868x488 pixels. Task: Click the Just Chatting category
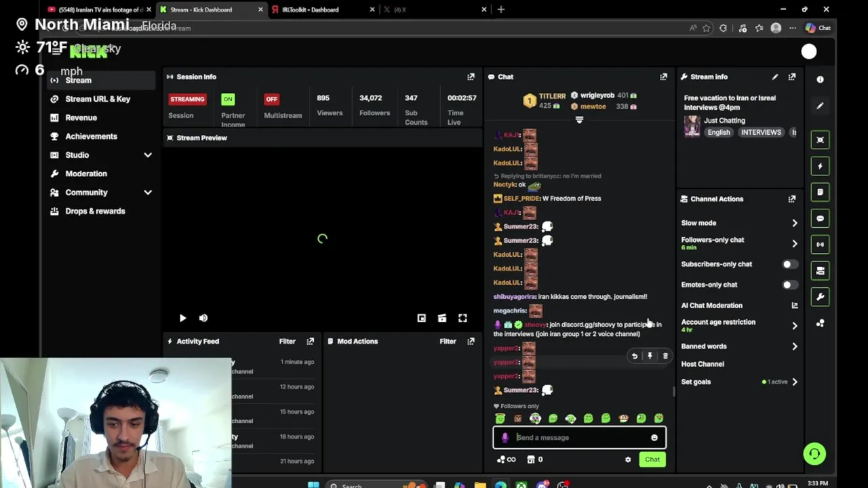coord(724,121)
